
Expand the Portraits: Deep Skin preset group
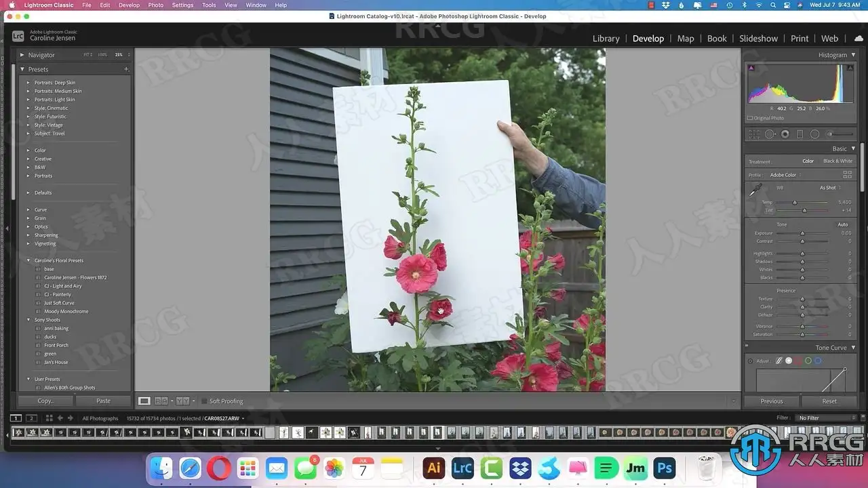click(28, 83)
